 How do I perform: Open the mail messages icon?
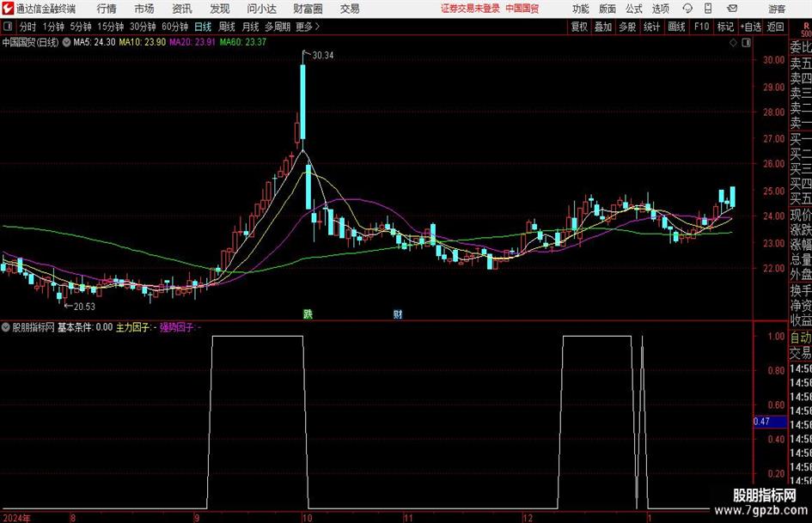[732, 9]
